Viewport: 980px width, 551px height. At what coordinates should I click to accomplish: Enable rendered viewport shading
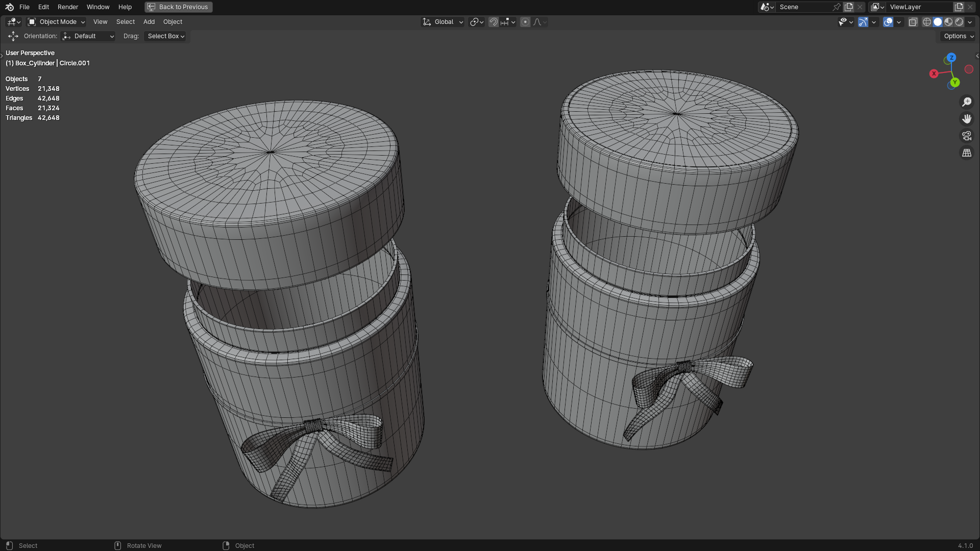coord(959,22)
